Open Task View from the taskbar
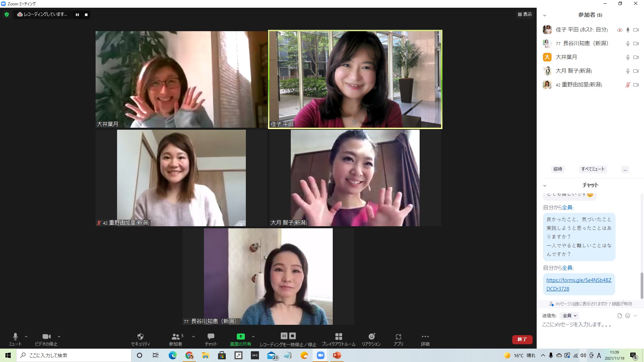The image size is (644, 362). 156,355
